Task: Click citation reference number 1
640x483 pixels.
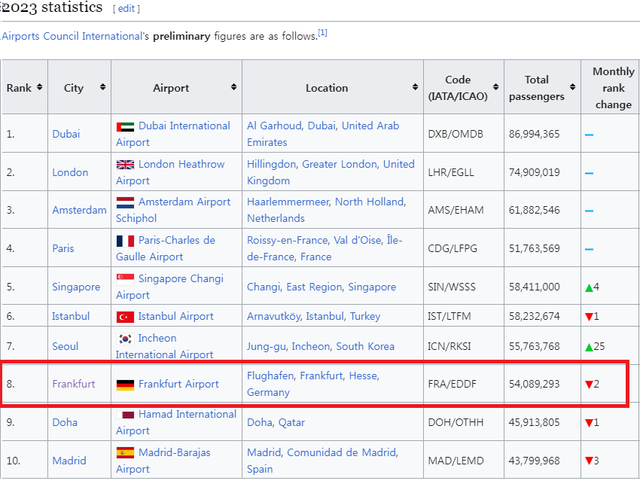Action: coord(323,33)
